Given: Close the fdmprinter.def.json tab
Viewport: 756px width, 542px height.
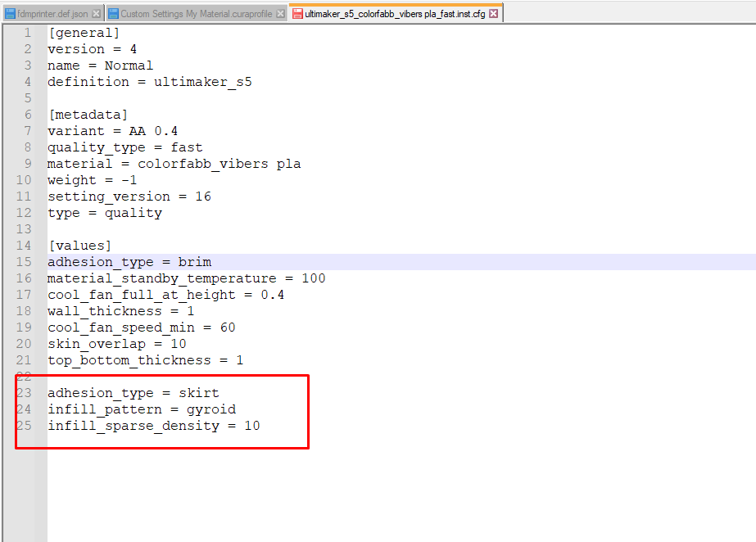Looking at the screenshot, I should (x=97, y=14).
